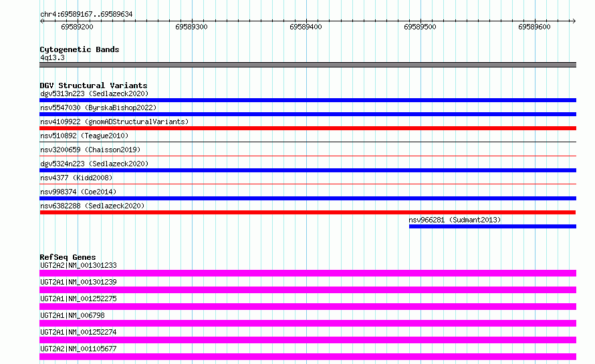The width and height of the screenshot is (595, 364).
Task: Click blue bar under nsv998374
Action: 308,198
